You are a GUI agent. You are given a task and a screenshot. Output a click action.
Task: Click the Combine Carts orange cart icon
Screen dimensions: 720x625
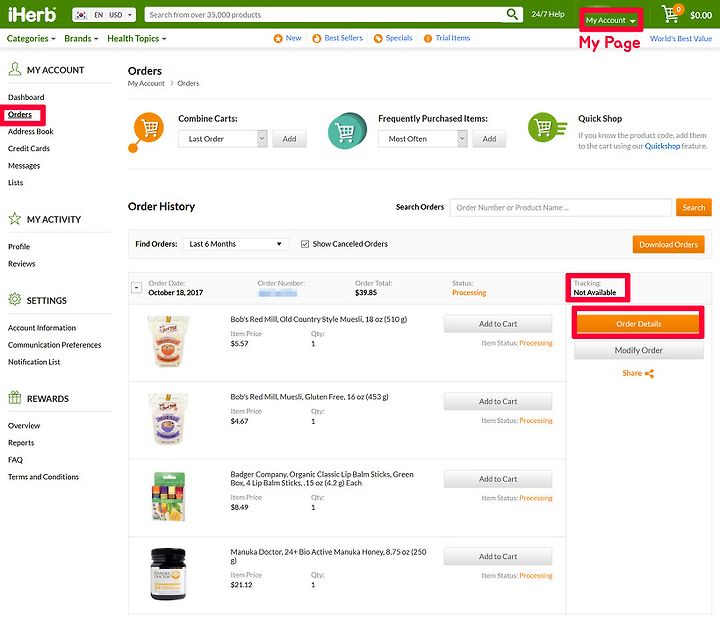[146, 131]
